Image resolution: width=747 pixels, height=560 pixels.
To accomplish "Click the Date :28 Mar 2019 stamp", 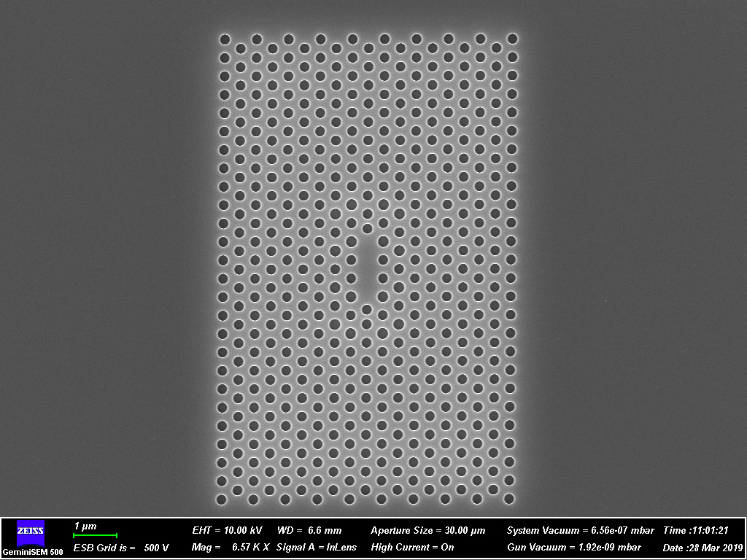I will tap(702, 547).
